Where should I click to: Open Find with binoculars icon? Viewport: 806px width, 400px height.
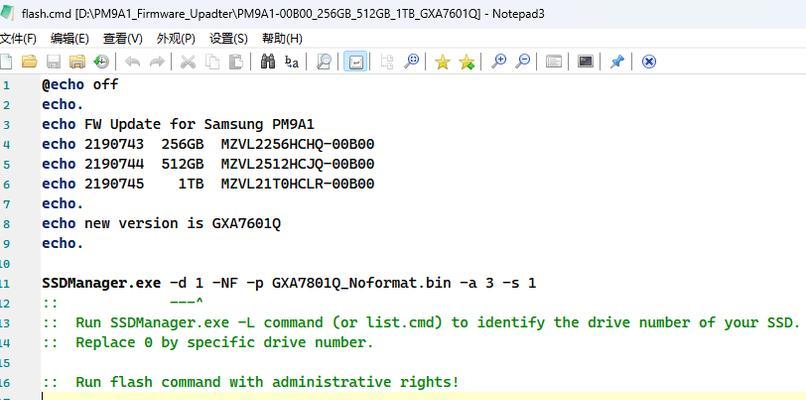tap(267, 62)
